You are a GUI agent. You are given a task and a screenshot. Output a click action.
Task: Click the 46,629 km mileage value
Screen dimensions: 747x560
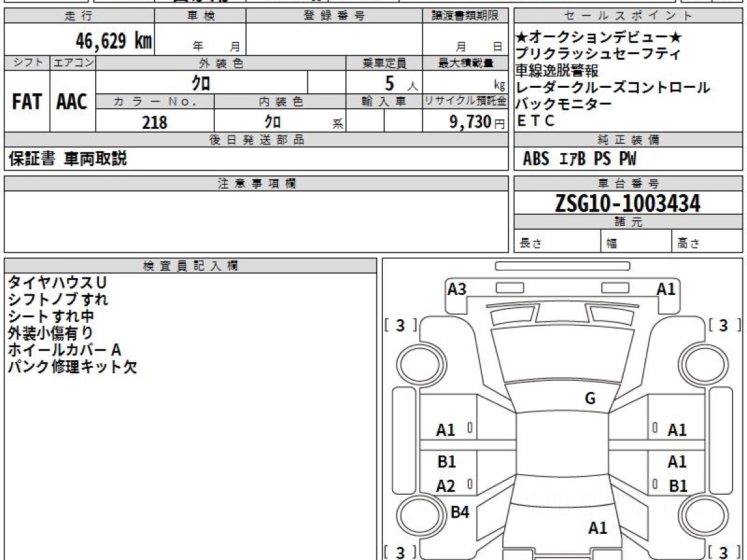pos(113,41)
